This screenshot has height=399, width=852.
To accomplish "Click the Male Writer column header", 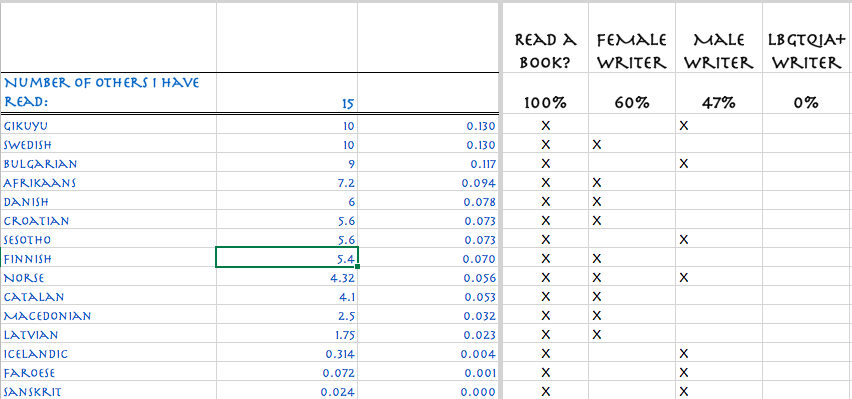I will (x=719, y=52).
